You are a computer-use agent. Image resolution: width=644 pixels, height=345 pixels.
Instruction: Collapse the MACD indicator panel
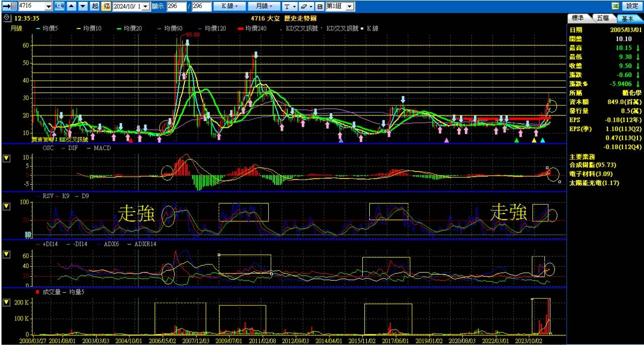7,158
